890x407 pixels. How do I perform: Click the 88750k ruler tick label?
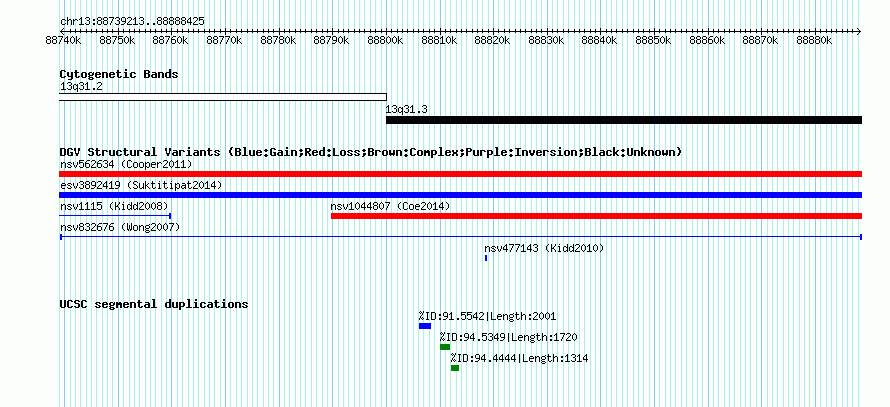pyautogui.click(x=117, y=41)
